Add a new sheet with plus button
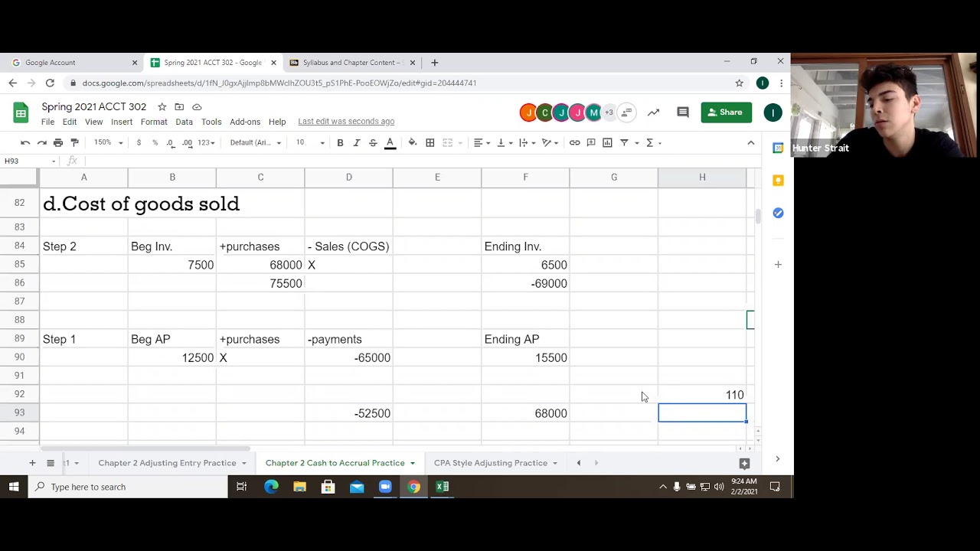The width and height of the screenshot is (980, 551). pos(32,463)
